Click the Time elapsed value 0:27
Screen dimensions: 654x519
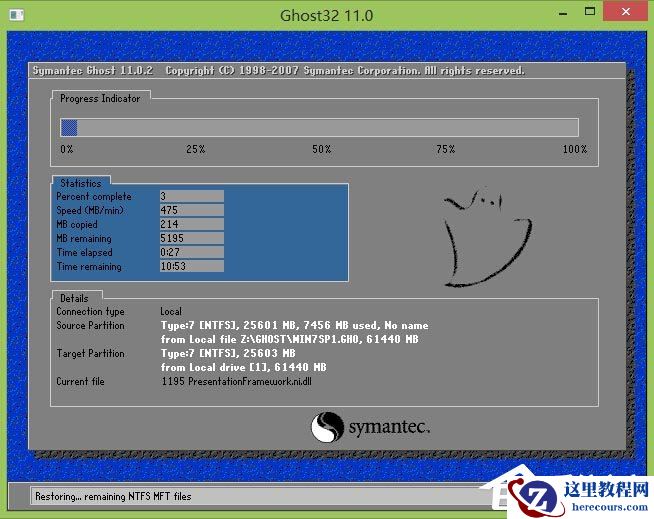(192, 252)
